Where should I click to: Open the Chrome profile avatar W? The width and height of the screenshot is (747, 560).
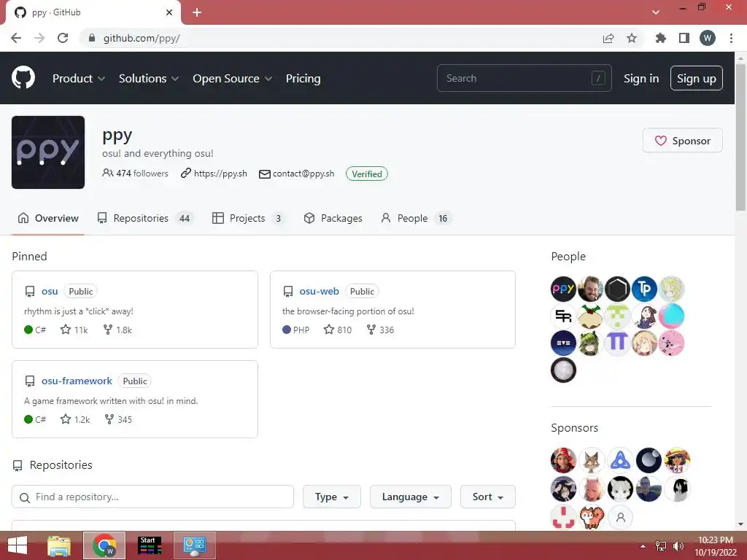coord(708,38)
